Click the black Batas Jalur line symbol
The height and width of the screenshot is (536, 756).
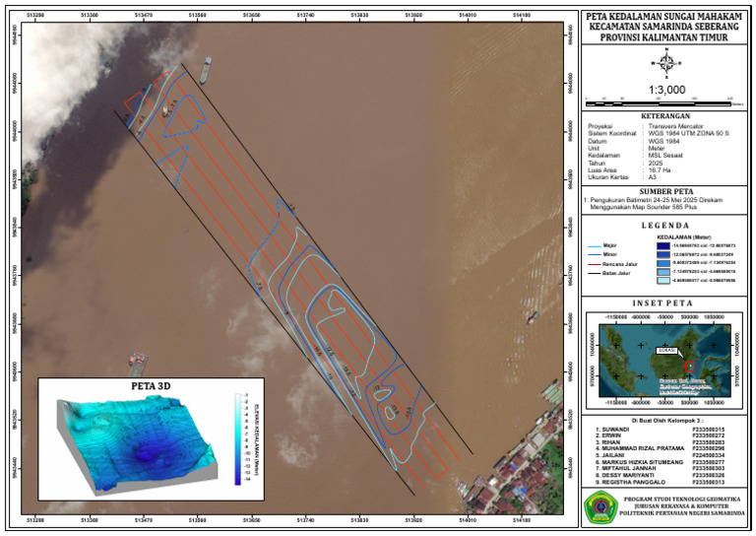point(594,274)
